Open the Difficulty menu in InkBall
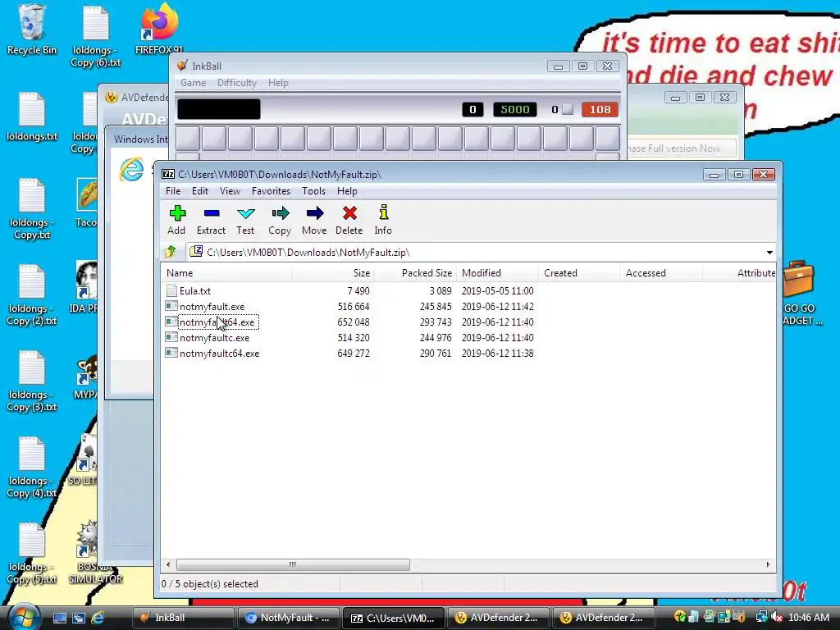Viewport: 840px width, 630px height. [x=237, y=83]
